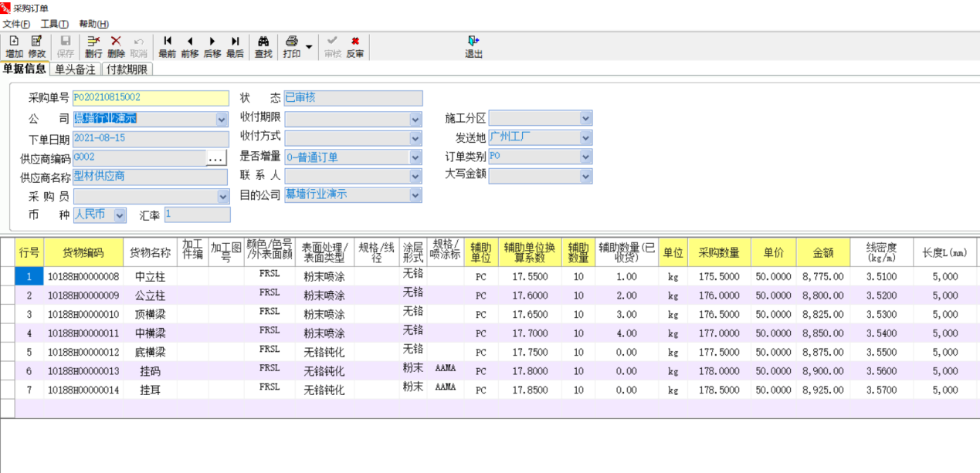Open the 采购员 buyer dropdown
The width and height of the screenshot is (980, 473).
222,196
